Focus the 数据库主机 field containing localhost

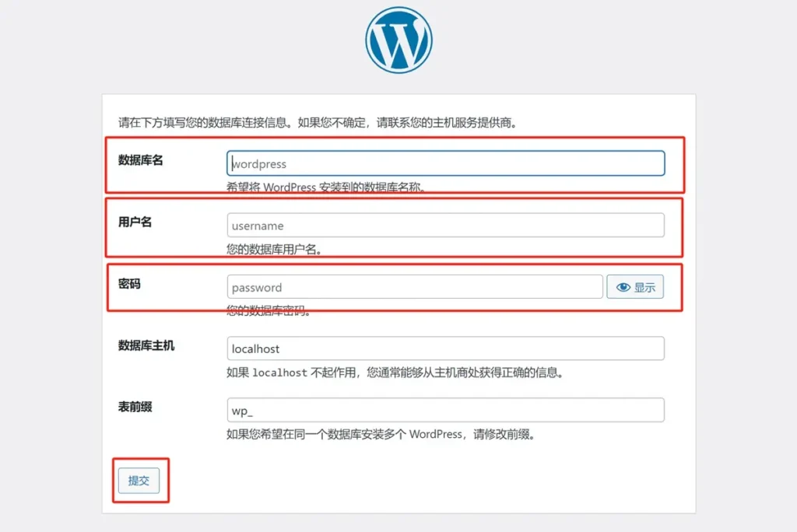click(444, 348)
